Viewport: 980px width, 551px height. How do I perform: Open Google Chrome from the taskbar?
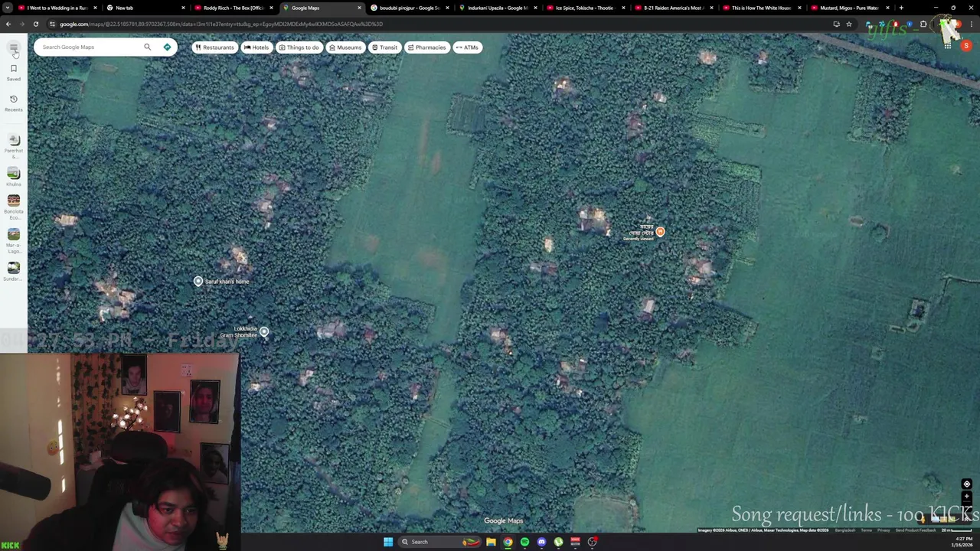click(x=508, y=542)
